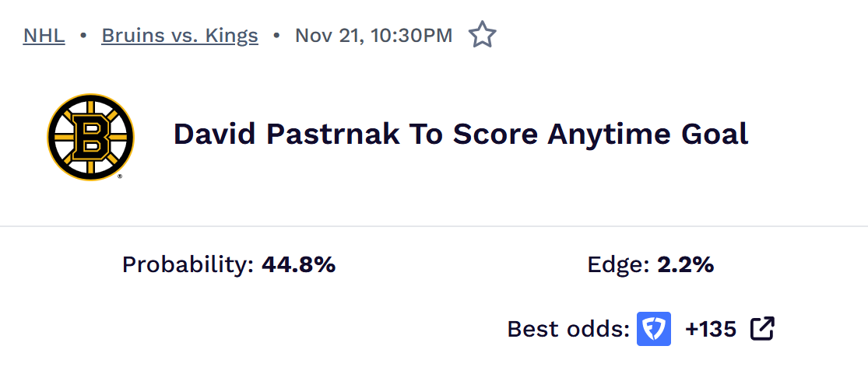Click the 44.8% probability value
The width and height of the screenshot is (868, 367).
(299, 265)
